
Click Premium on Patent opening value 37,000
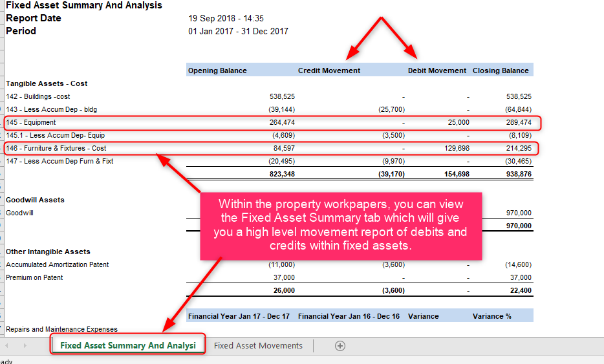[284, 277]
